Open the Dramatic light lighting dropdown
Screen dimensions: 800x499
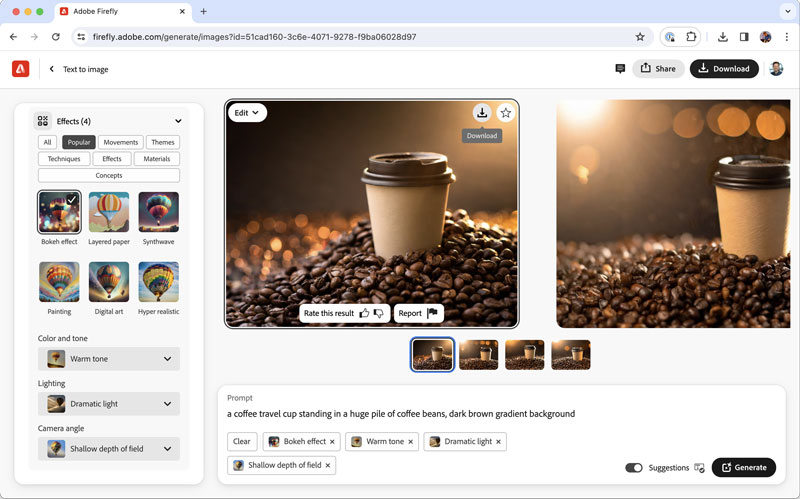tap(109, 404)
